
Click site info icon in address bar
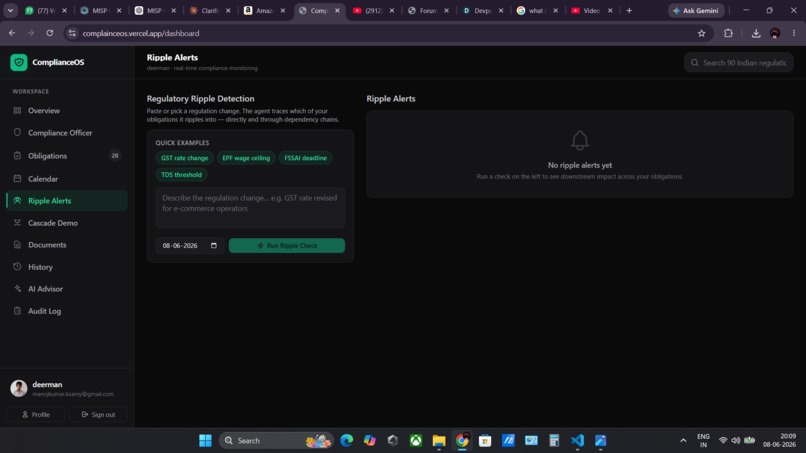pyautogui.click(x=72, y=33)
